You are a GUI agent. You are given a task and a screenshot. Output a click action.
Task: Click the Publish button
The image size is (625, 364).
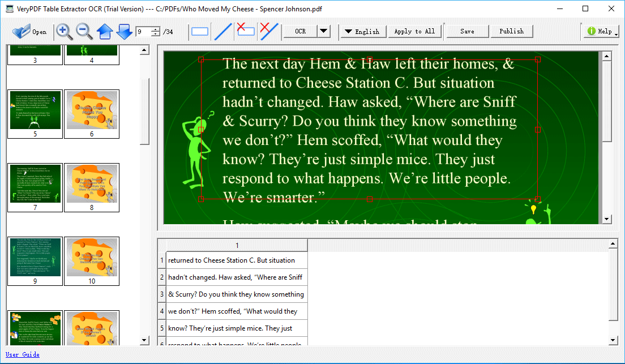point(511,31)
